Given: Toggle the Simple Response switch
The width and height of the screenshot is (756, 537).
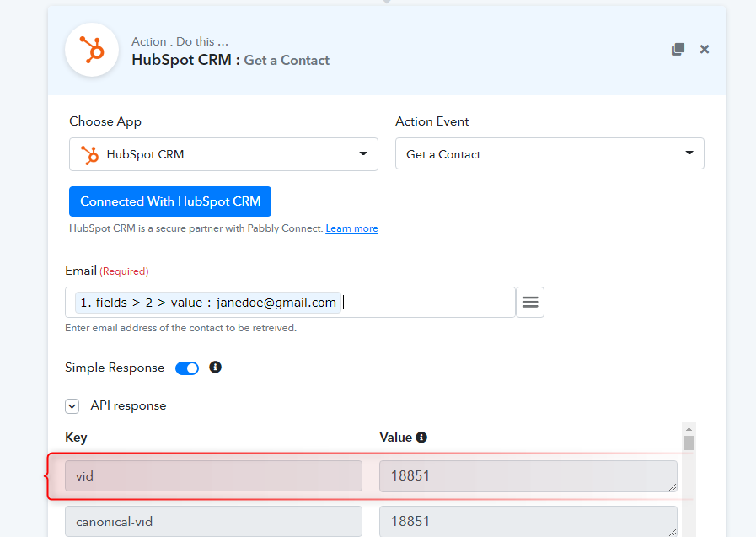Looking at the screenshot, I should 187,368.
